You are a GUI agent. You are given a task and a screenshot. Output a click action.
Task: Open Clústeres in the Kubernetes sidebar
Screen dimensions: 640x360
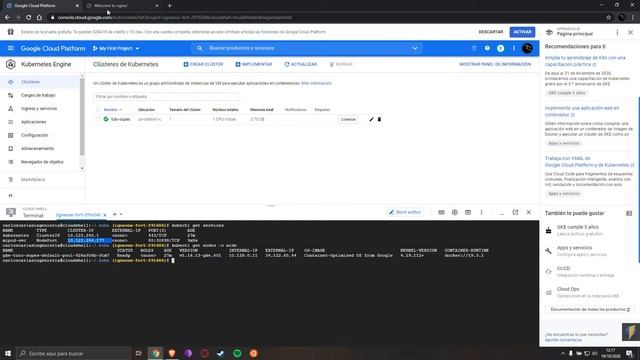coord(31,82)
